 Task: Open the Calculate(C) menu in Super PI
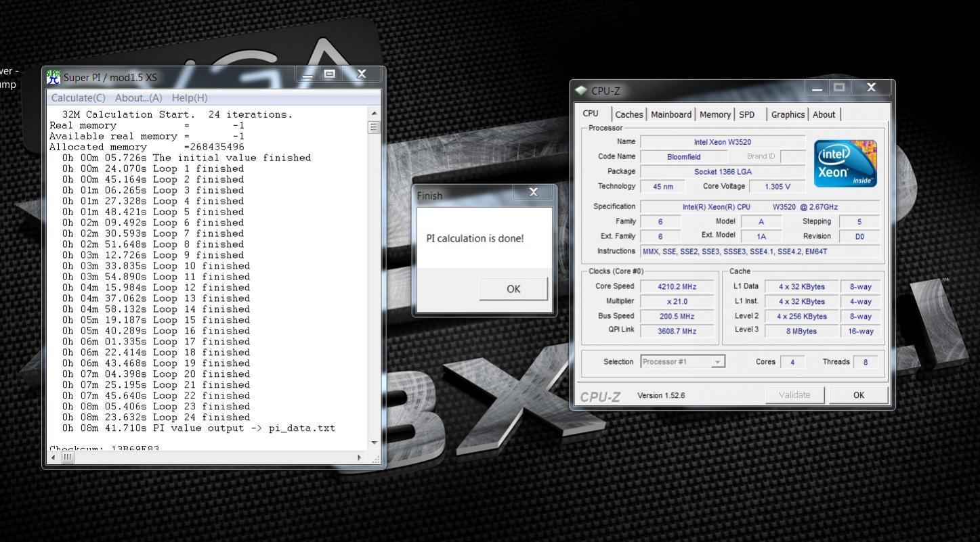tap(79, 98)
